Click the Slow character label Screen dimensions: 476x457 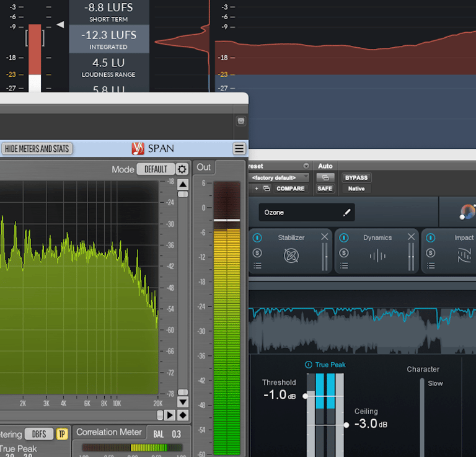435,383
